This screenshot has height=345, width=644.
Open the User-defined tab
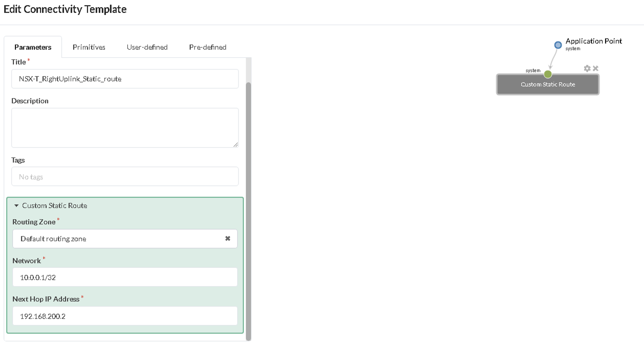147,47
